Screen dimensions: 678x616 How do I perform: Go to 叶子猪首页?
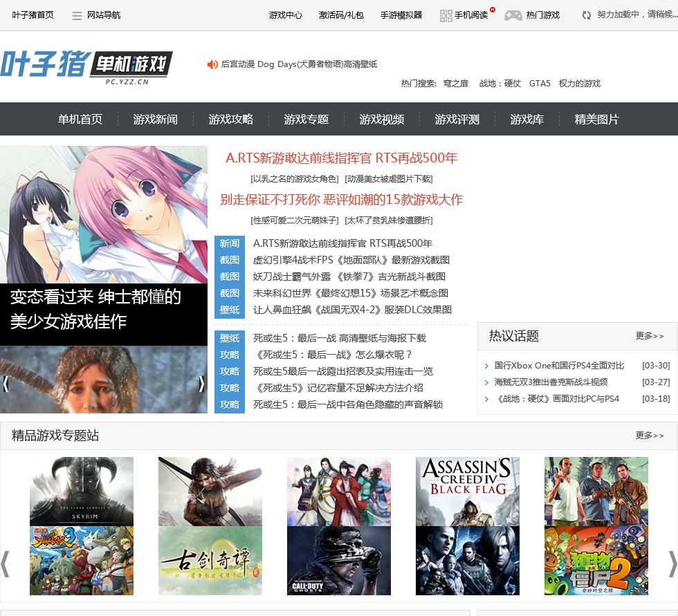[33, 15]
